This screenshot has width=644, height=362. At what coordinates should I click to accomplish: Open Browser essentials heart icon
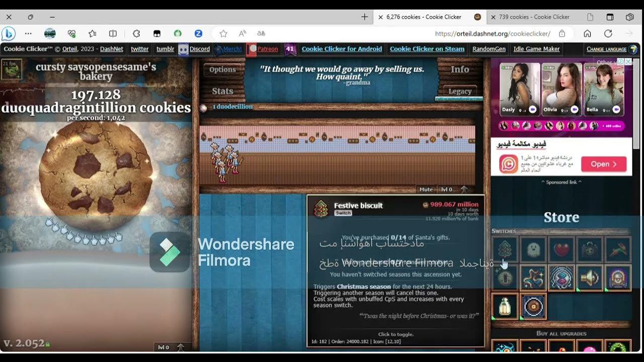click(x=71, y=34)
